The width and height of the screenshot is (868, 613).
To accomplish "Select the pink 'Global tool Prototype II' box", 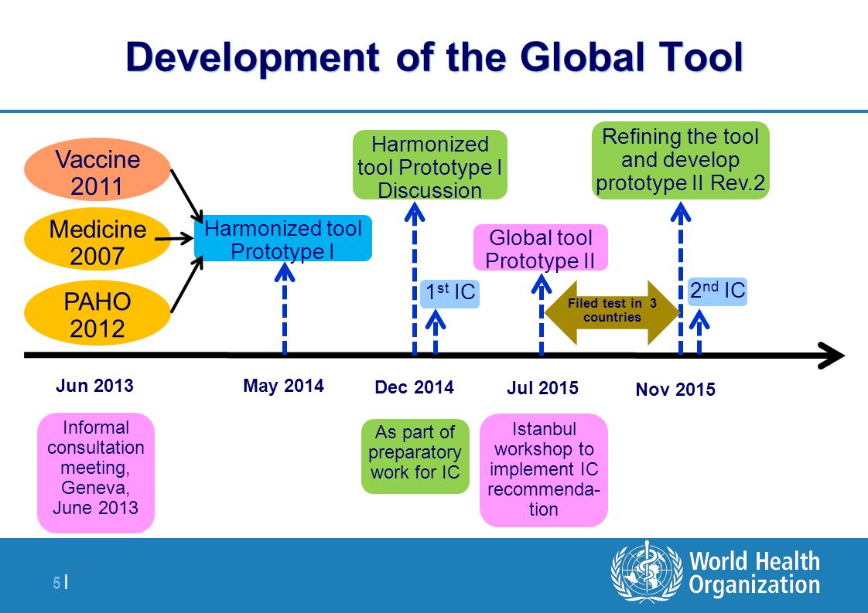I will pos(540,247).
